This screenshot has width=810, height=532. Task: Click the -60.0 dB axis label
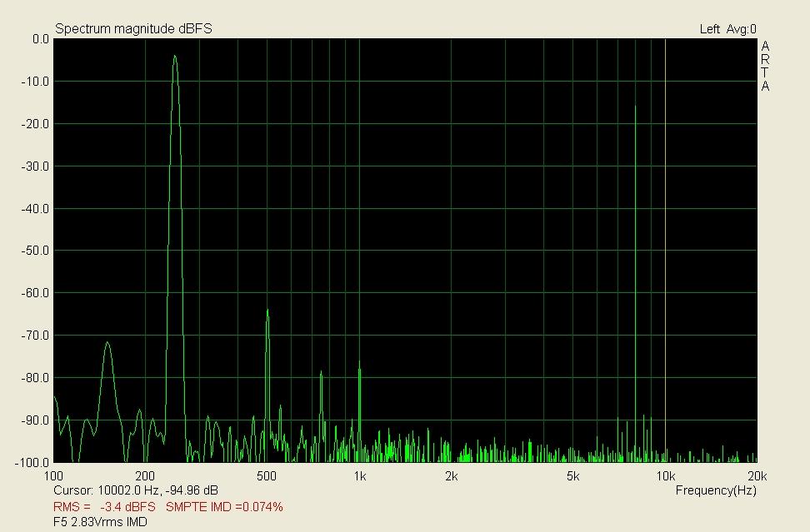tap(35, 293)
